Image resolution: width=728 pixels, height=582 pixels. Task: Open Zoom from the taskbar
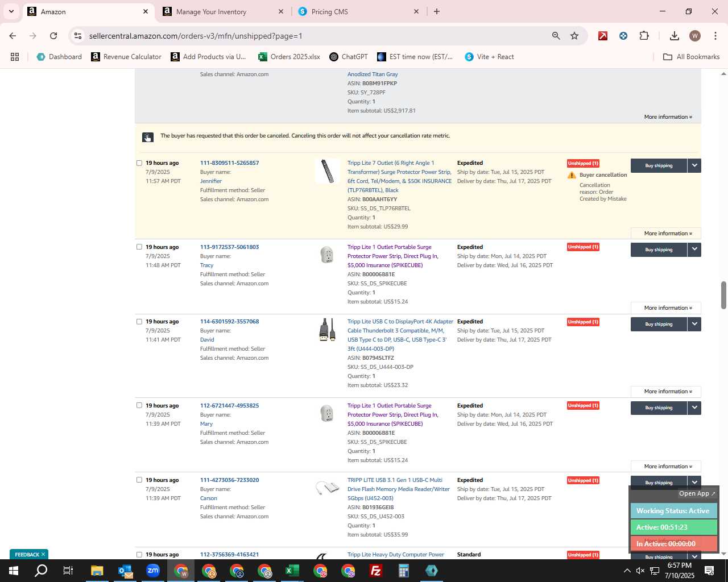pos(153,571)
